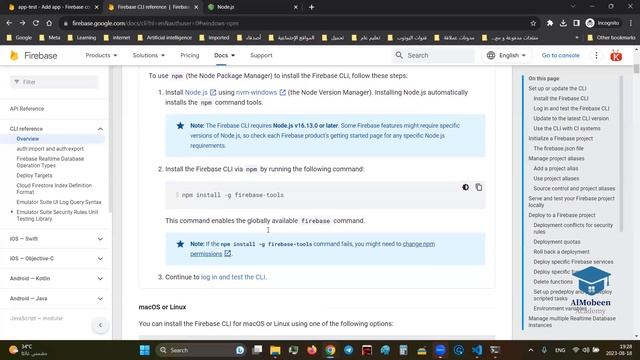The image size is (640, 360).
Task: Expand the iOS — Objective-C section
Action: [100, 258]
